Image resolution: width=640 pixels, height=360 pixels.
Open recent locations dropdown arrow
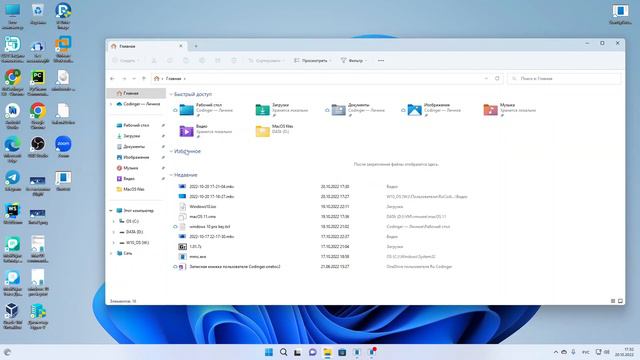134,78
